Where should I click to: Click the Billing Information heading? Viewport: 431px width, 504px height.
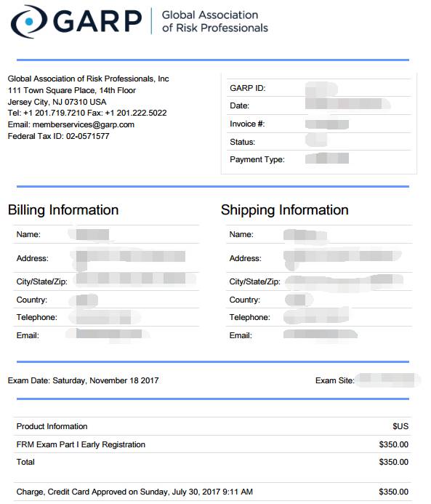pos(63,210)
